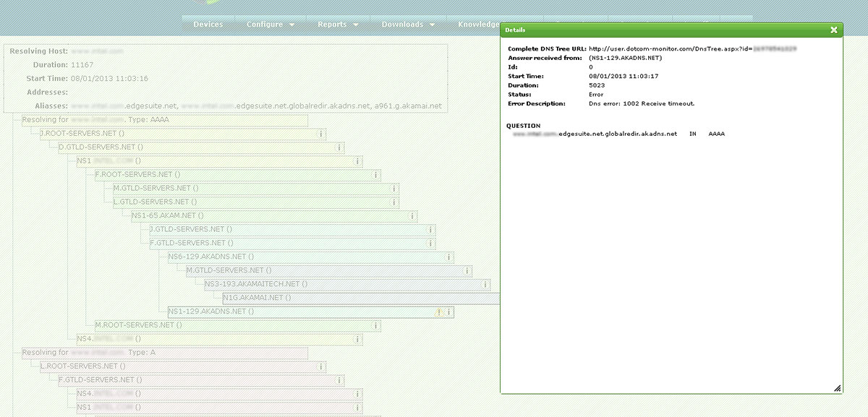This screenshot has height=417, width=868.
Task: Click the info icon for J.ROOT-SERVERS.NET
Action: [x=322, y=134]
